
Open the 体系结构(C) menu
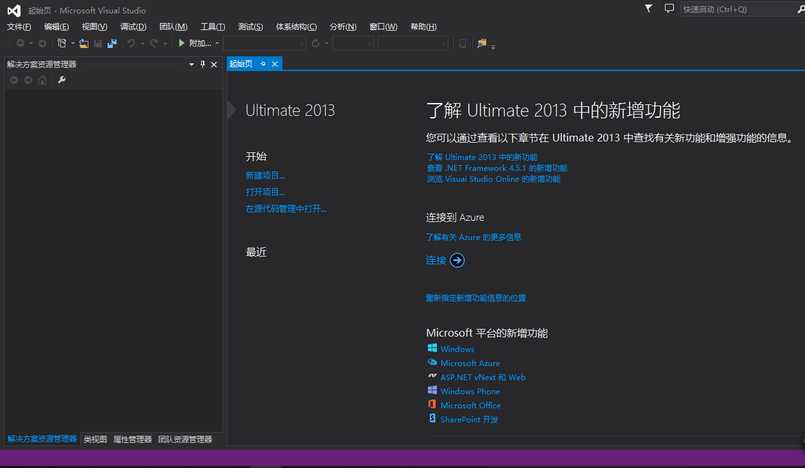(296, 27)
